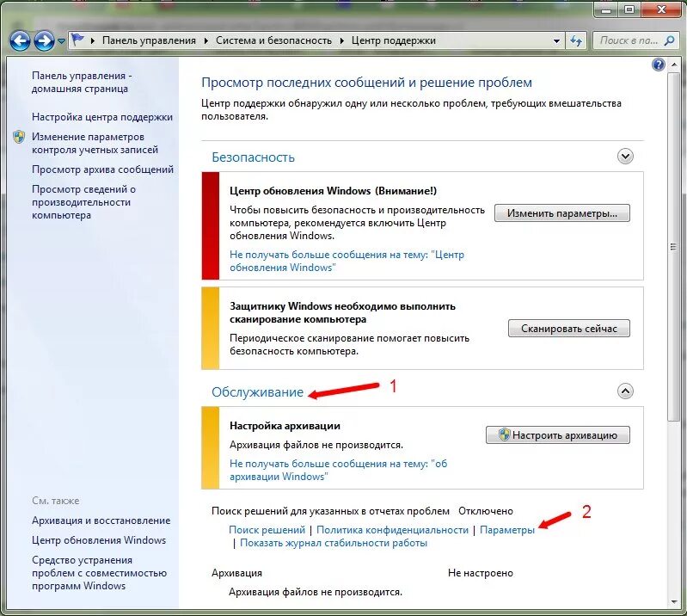Click "Изменить параметры..." button
This screenshot has height=616, width=687.
point(561,213)
